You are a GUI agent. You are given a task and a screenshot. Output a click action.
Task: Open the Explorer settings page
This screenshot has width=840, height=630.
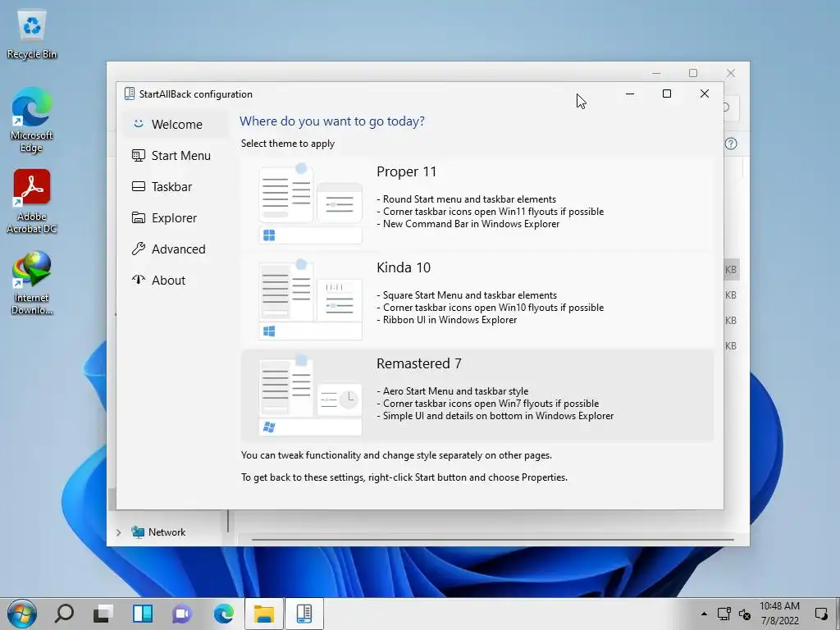[175, 217]
